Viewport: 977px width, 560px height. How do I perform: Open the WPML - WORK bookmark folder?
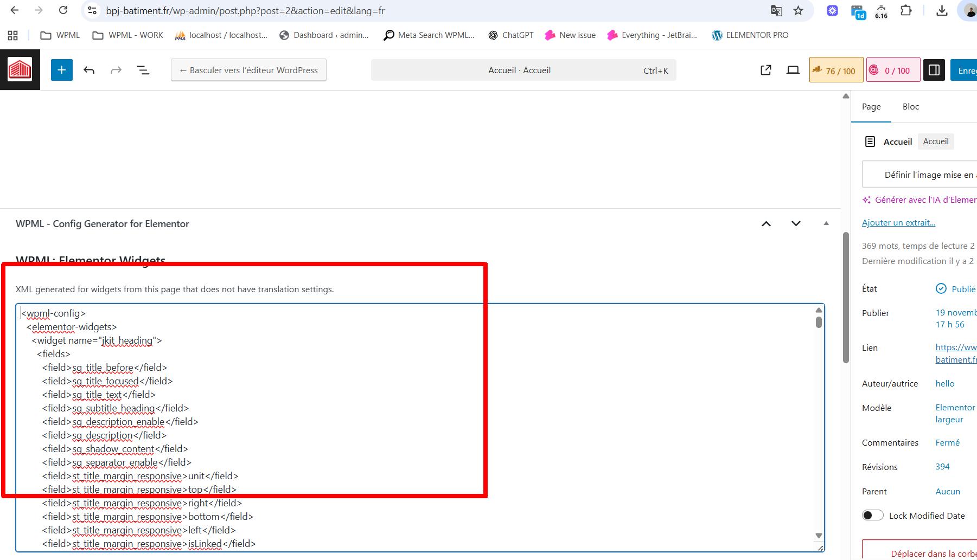pos(128,35)
